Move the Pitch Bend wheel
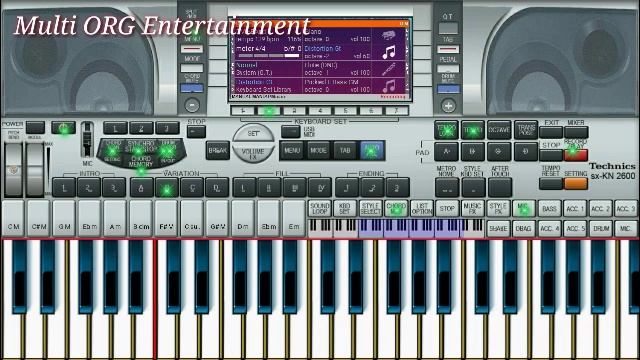 [13, 169]
